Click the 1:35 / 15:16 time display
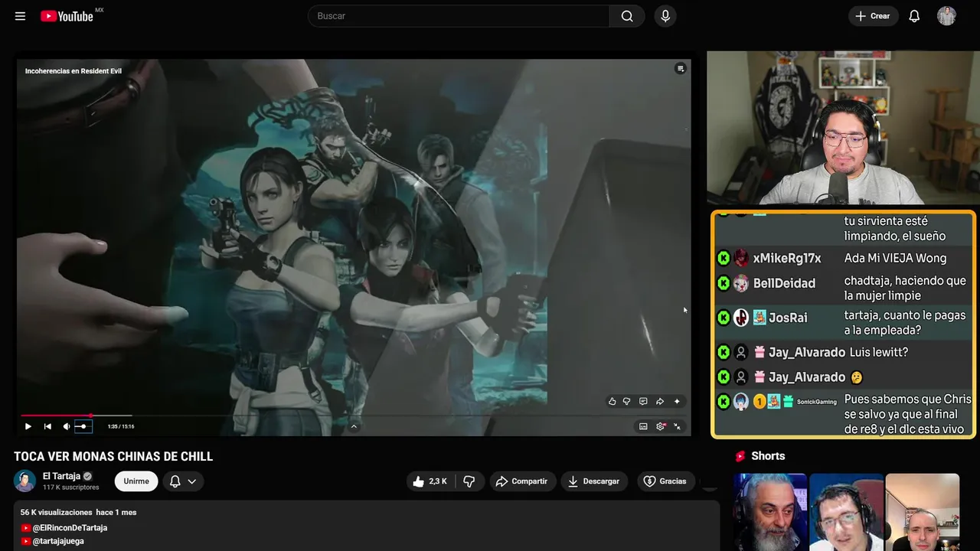 [121, 426]
